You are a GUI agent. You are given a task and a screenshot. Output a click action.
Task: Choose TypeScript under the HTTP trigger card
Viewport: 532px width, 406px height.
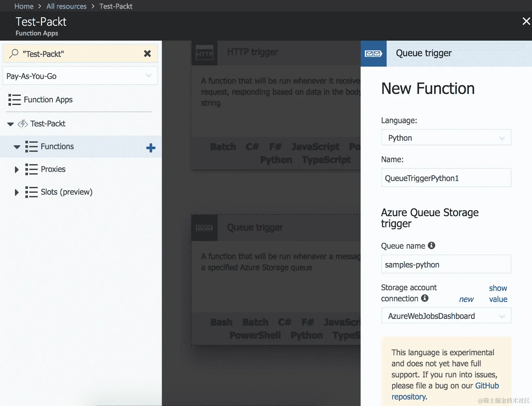tap(326, 160)
